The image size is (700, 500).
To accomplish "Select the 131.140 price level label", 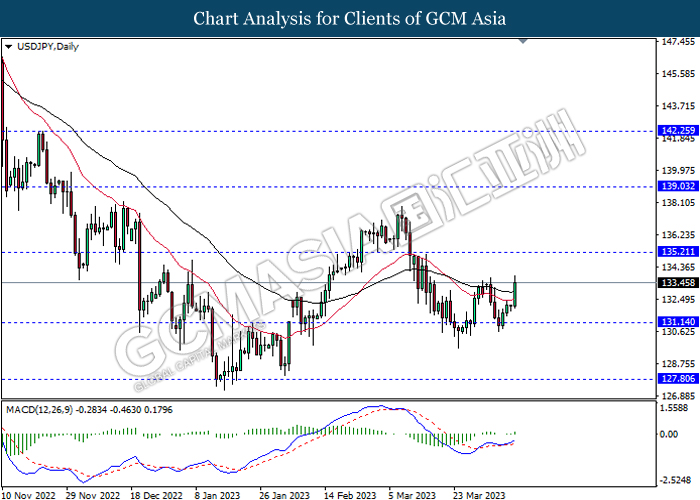I will tap(678, 321).
